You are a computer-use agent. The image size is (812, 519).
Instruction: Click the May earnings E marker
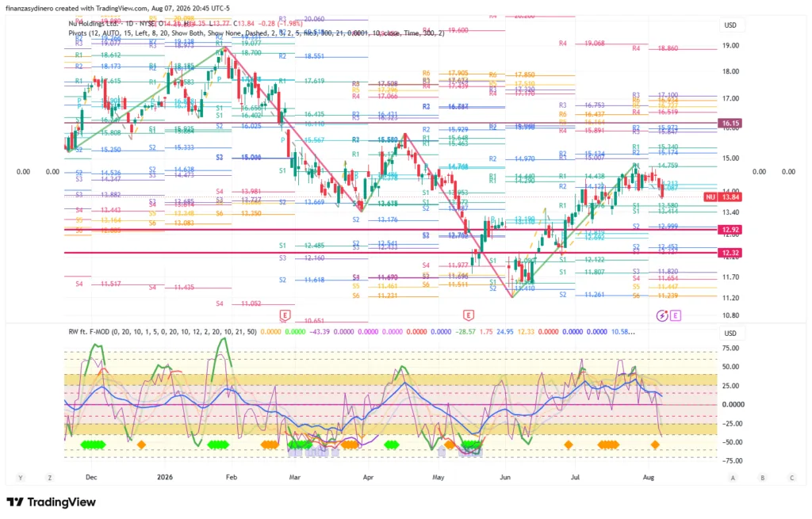(x=469, y=315)
